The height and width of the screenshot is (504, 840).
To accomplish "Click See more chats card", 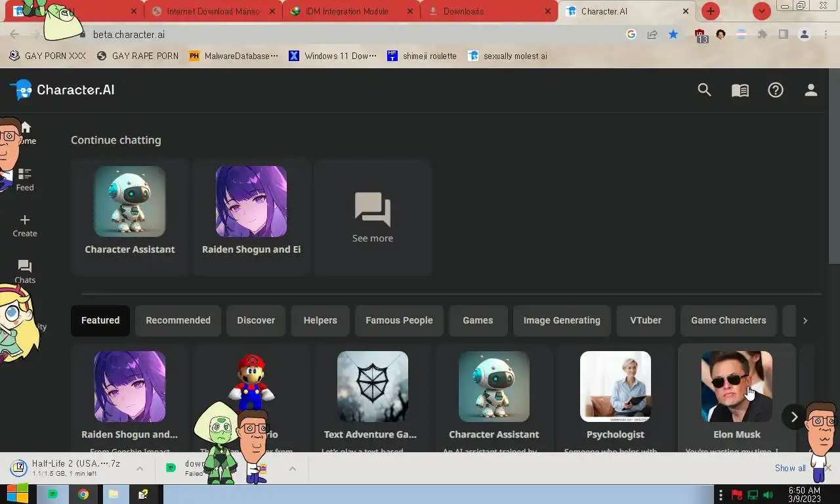I will tap(373, 217).
